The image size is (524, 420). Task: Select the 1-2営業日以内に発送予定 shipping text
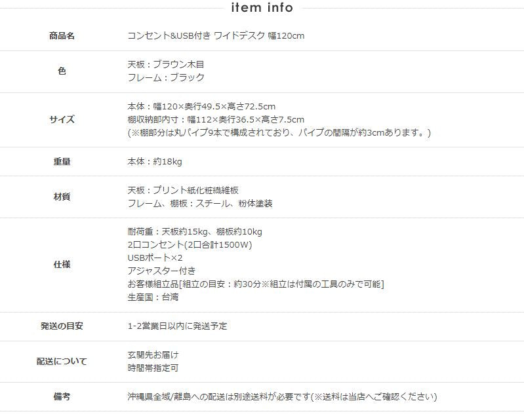click(177, 326)
